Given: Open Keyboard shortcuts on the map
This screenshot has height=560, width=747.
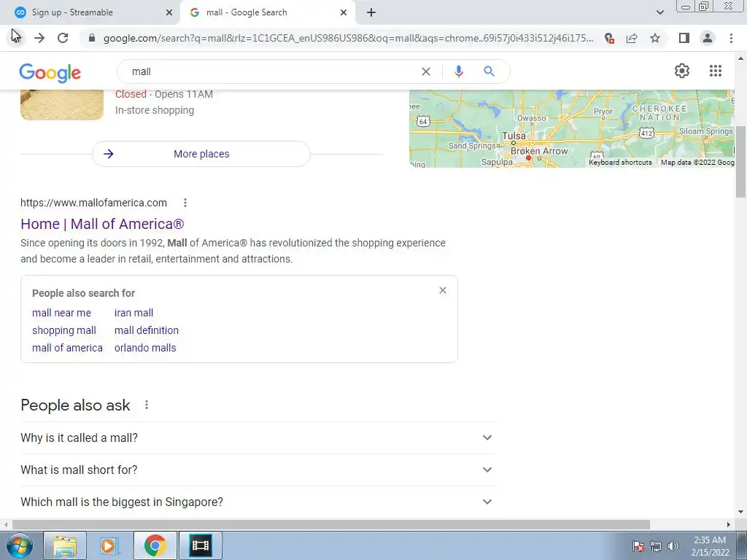Looking at the screenshot, I should tap(620, 163).
